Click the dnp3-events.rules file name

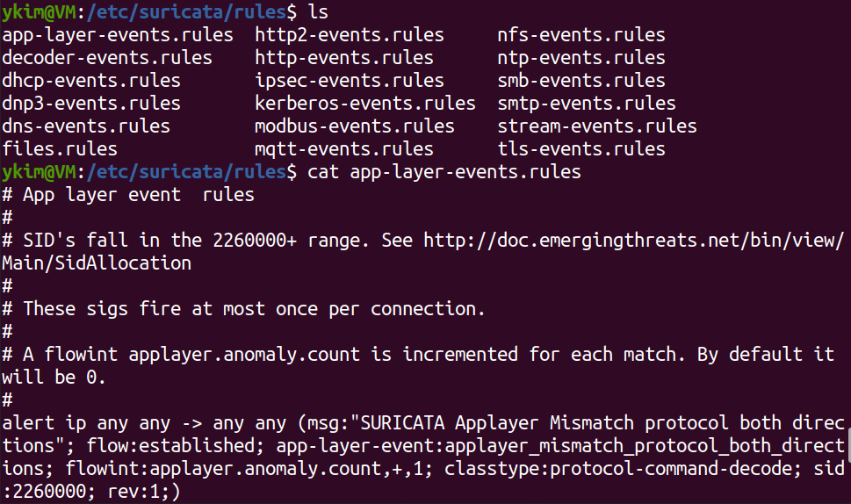[x=91, y=104]
